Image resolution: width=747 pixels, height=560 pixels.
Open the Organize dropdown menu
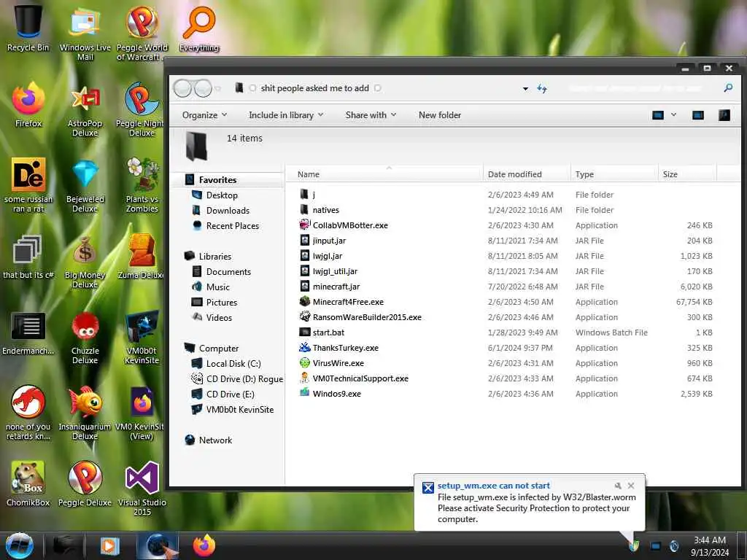204,115
